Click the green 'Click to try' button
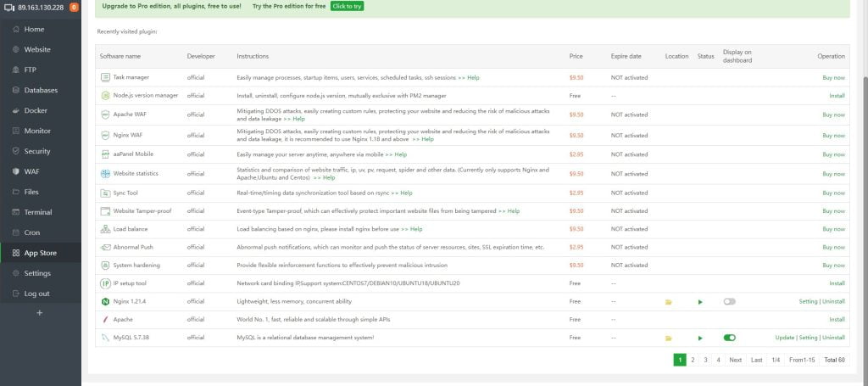868x386 pixels. [x=347, y=6]
